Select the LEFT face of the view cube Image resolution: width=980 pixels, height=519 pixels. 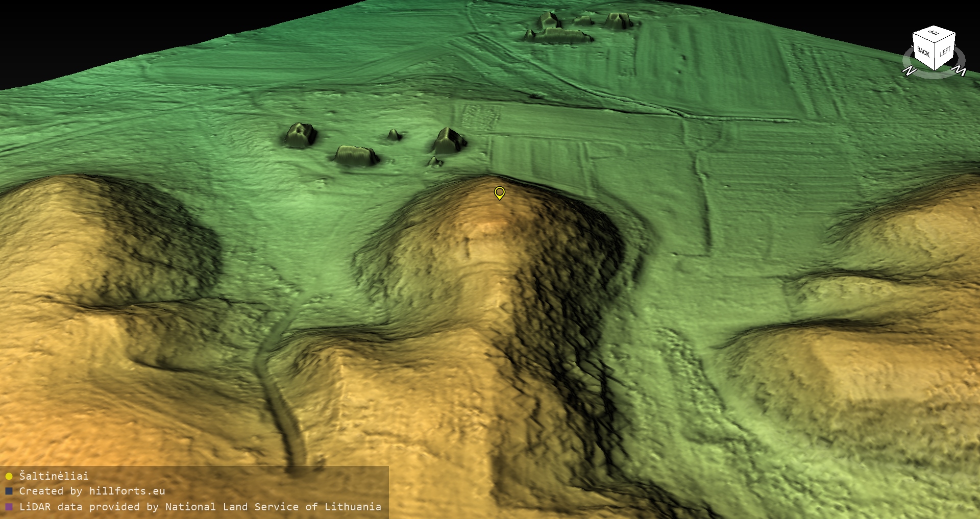pos(945,52)
